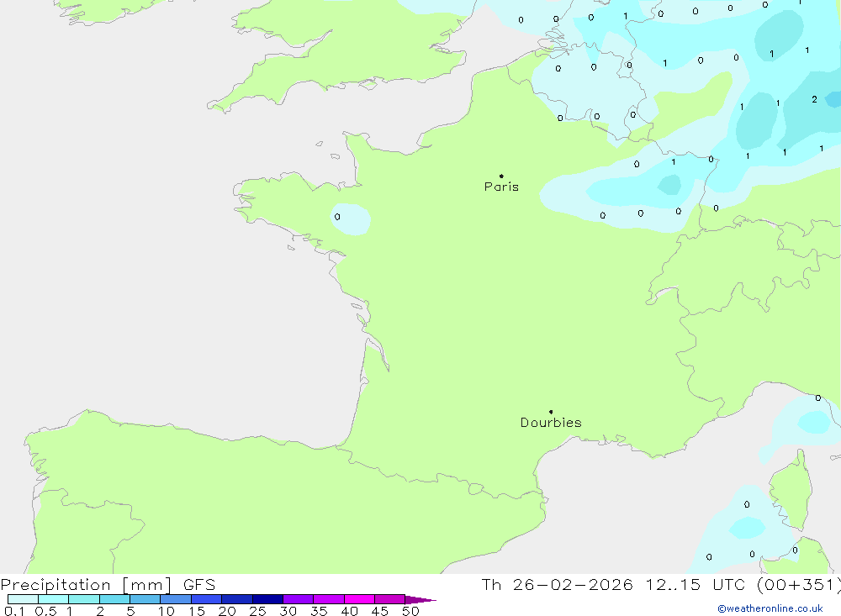Viewport: 841px width, 616px height.
Task: Pick the 0.1–0.5 mm lightest cyan swatch
Action: click(x=23, y=599)
